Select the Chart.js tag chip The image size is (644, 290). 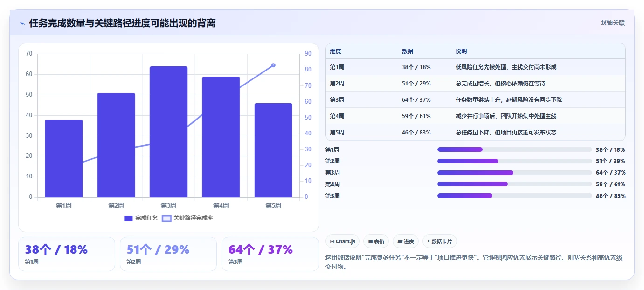pyautogui.click(x=342, y=241)
